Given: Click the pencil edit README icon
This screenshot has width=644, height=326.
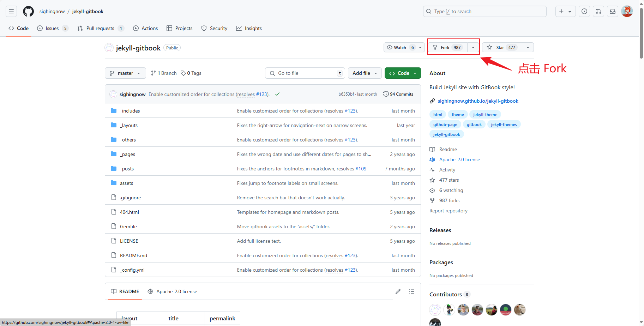Looking at the screenshot, I should 398,291.
